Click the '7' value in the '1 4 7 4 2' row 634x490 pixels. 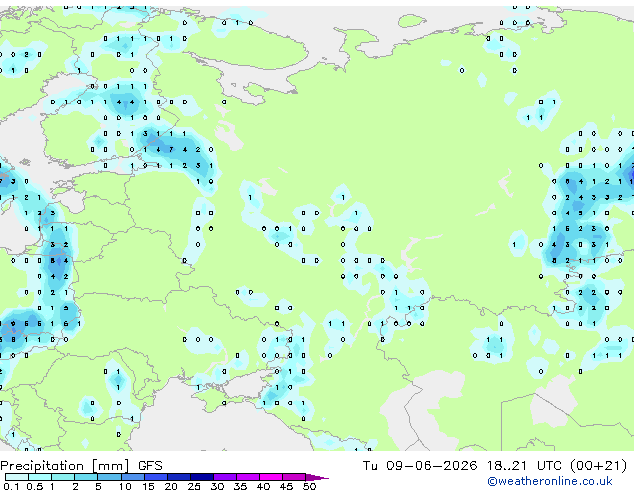point(171,150)
